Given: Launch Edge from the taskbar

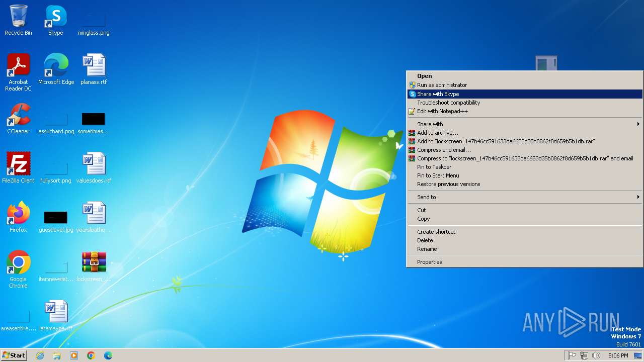Looking at the screenshot, I should [x=108, y=355].
